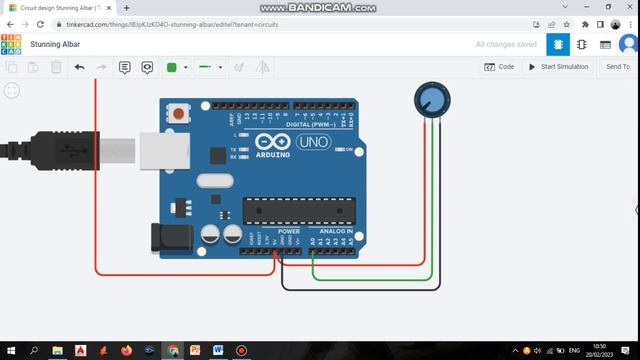Select the Circuit design Stunning Albar tab
640x360 pixels.
point(59,8)
